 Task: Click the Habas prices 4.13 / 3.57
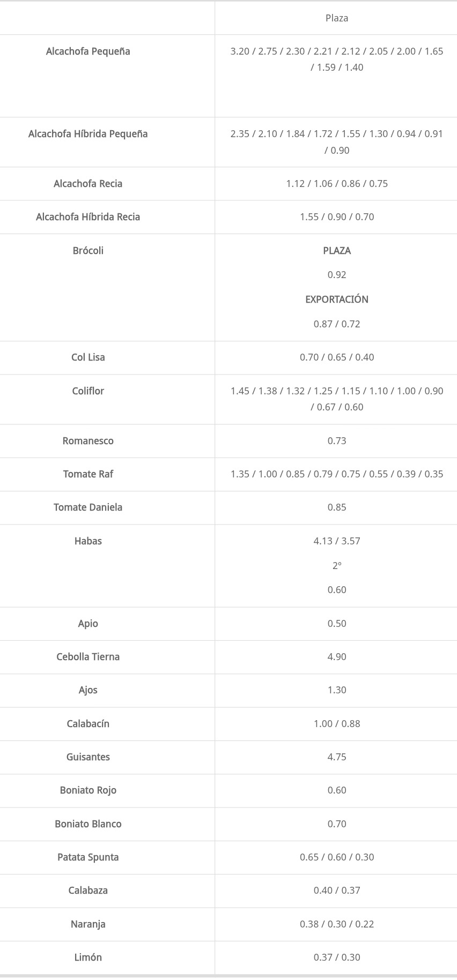(337, 541)
